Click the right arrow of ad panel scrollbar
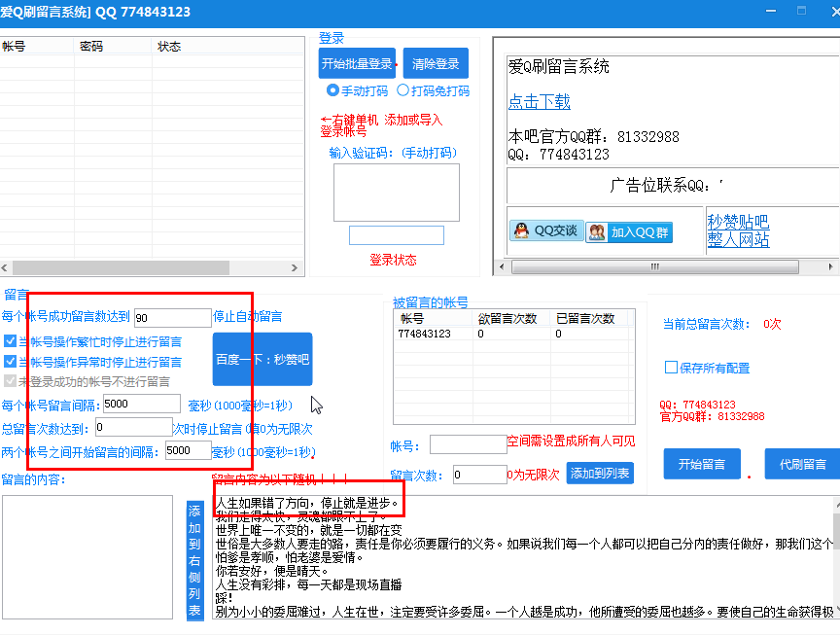840x636 pixels. (830, 266)
